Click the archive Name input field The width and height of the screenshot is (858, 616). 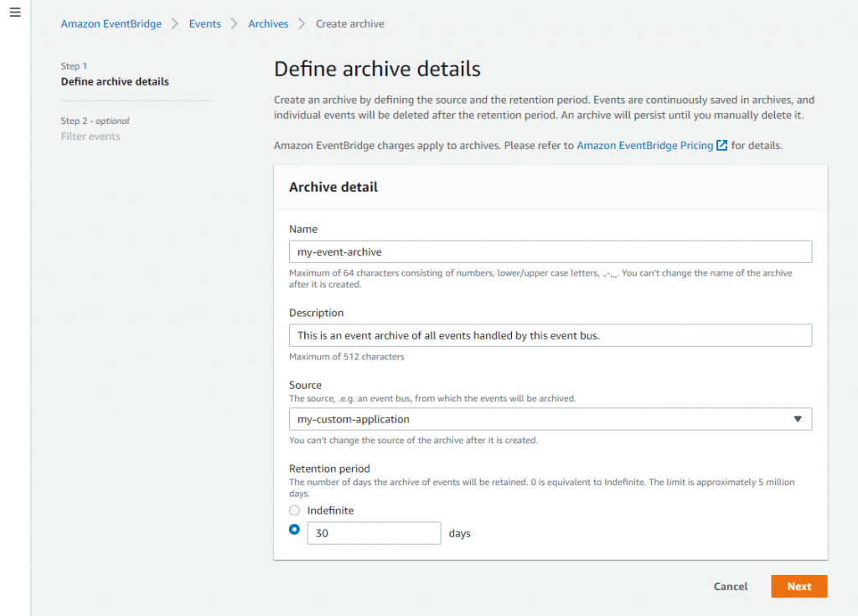pos(550,251)
